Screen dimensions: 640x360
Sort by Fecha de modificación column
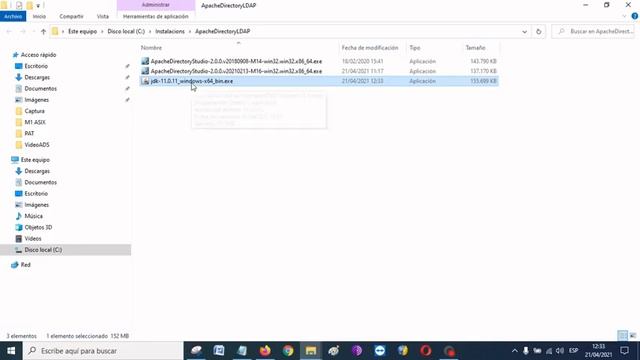(370, 48)
